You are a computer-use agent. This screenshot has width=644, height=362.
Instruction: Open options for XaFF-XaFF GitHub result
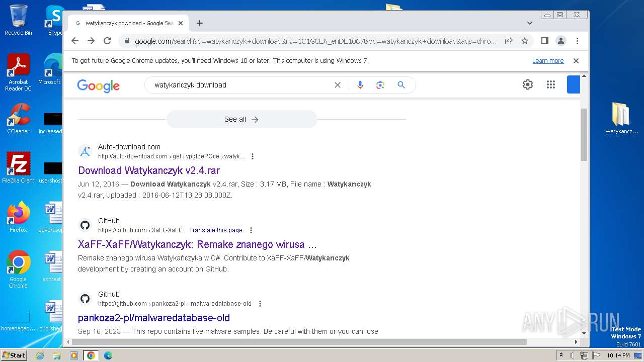(251, 230)
